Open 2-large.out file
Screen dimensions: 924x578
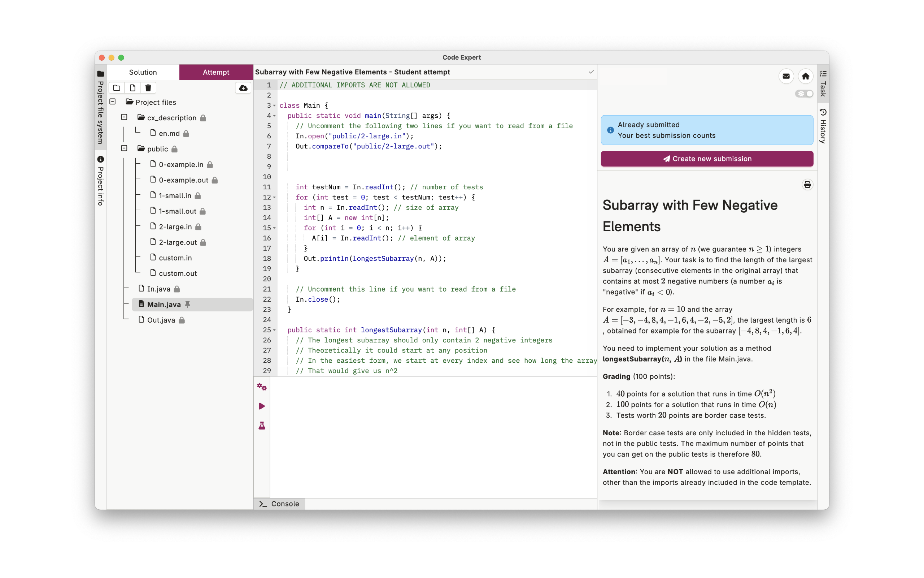click(178, 242)
